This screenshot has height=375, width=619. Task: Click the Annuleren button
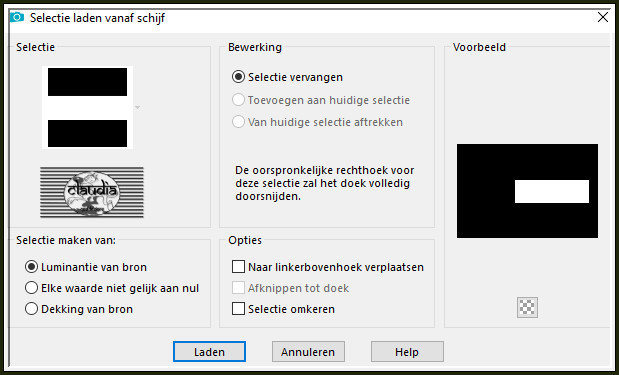[308, 352]
